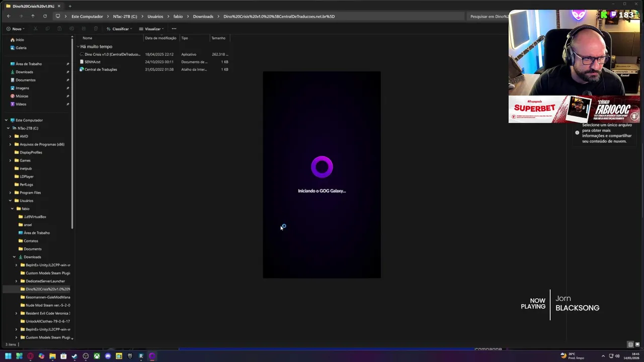This screenshot has width=644, height=362.
Task: Open pinned Área de Trabalho shortcut
Action: (x=29, y=64)
